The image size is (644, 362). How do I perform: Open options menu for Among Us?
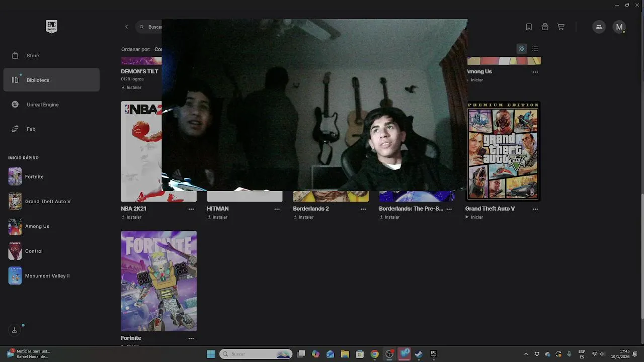pyautogui.click(x=535, y=72)
